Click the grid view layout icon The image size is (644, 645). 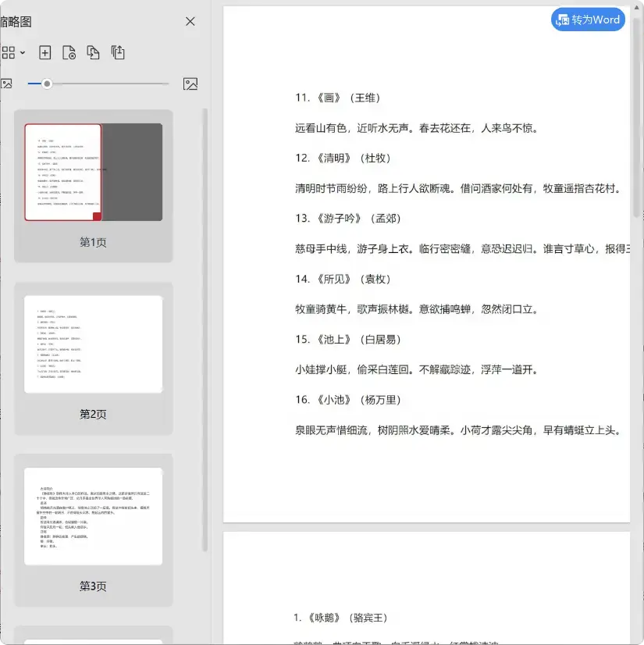pyautogui.click(x=9, y=52)
